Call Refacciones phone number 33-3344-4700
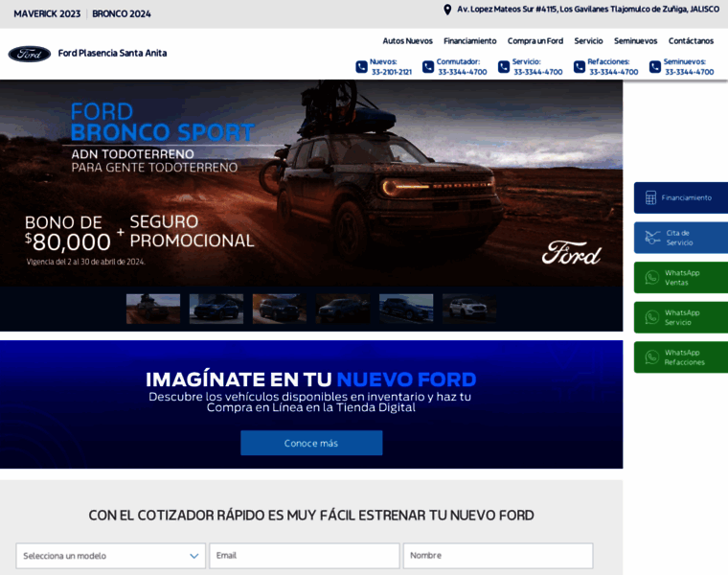This screenshot has height=575, width=728. (x=613, y=72)
